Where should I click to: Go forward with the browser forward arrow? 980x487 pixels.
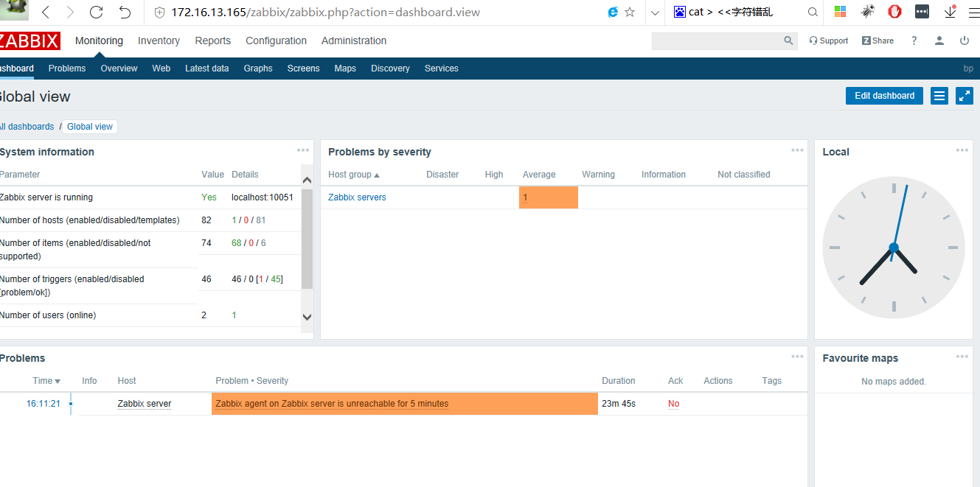[x=70, y=12]
